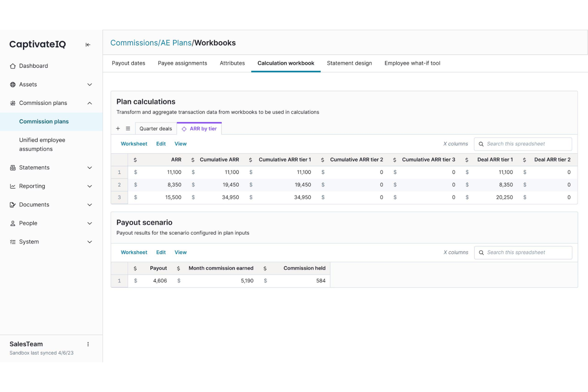The width and height of the screenshot is (588, 392).
Task: Open View menu in Plan calculations
Action: pyautogui.click(x=180, y=144)
